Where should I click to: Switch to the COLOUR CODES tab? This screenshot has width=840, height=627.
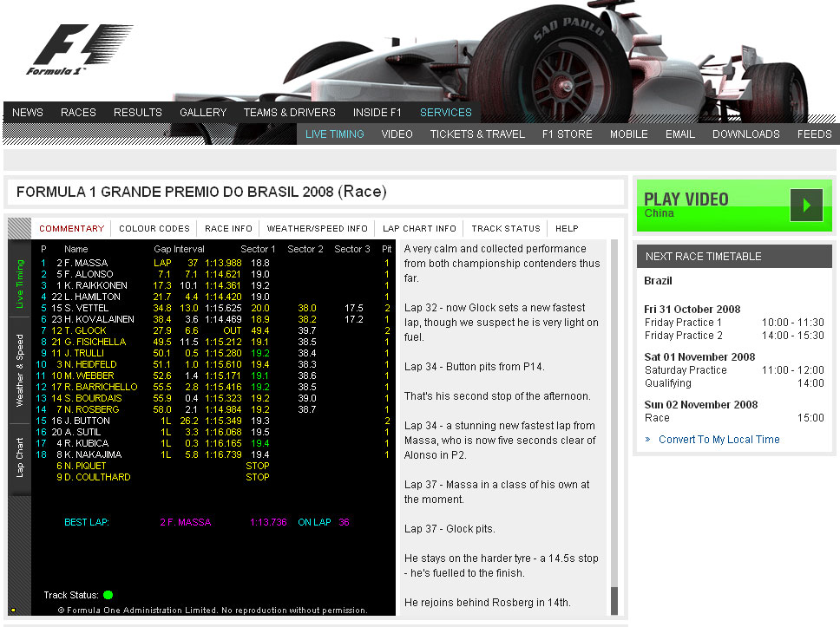(154, 229)
